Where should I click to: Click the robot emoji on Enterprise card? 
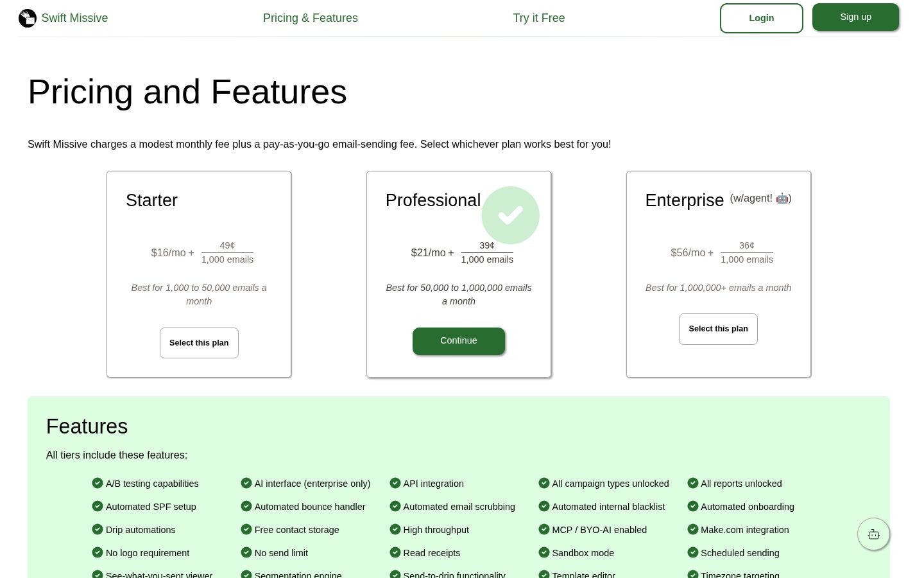(x=782, y=198)
